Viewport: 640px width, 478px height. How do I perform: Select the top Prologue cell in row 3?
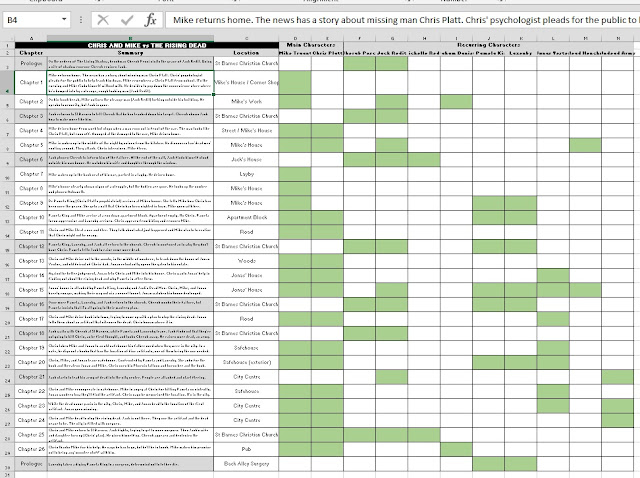(x=31, y=63)
